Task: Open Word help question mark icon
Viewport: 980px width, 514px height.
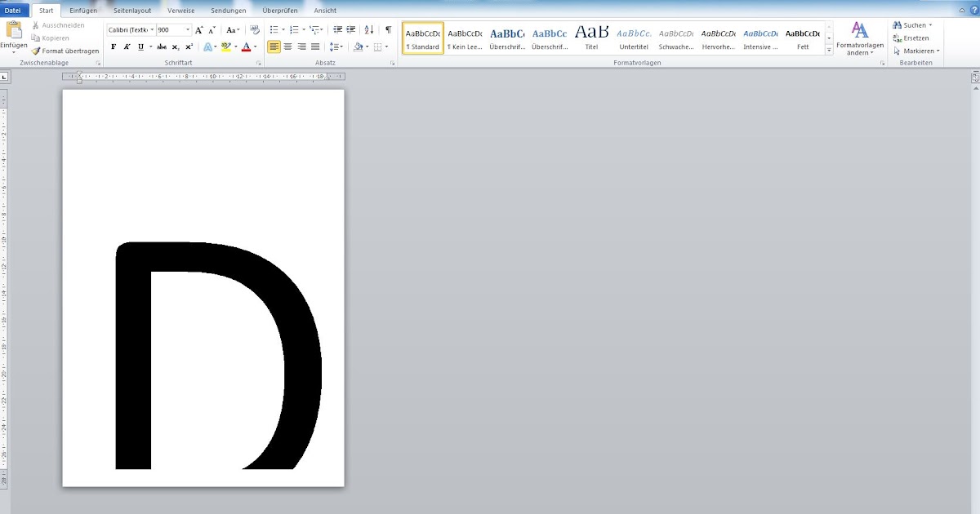Action: [973, 10]
